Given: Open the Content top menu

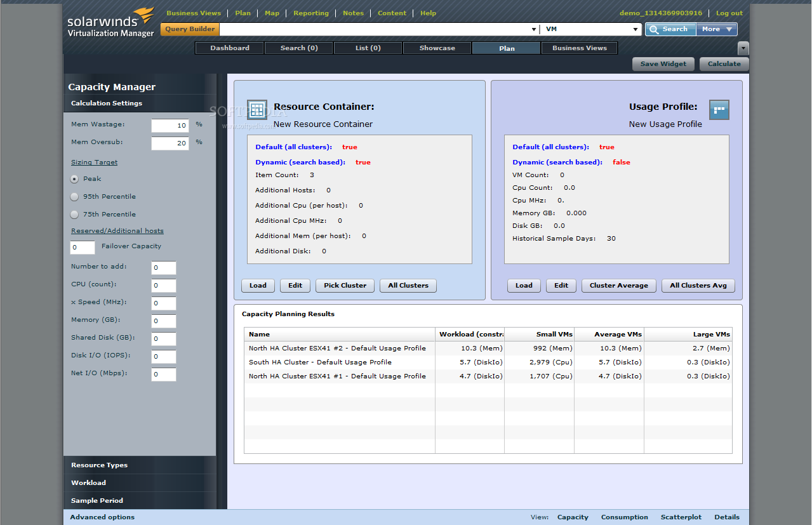Looking at the screenshot, I should click(x=392, y=13).
